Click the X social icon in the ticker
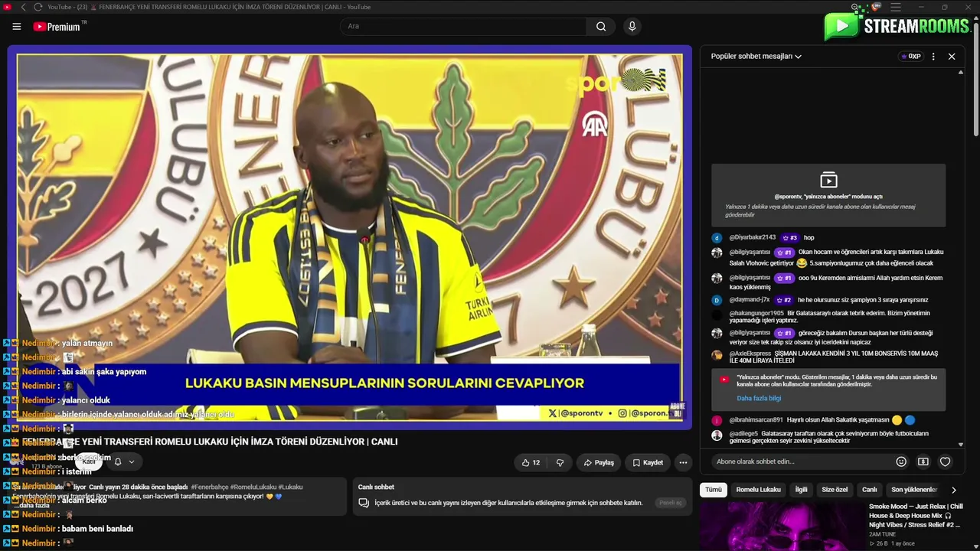 (553, 413)
